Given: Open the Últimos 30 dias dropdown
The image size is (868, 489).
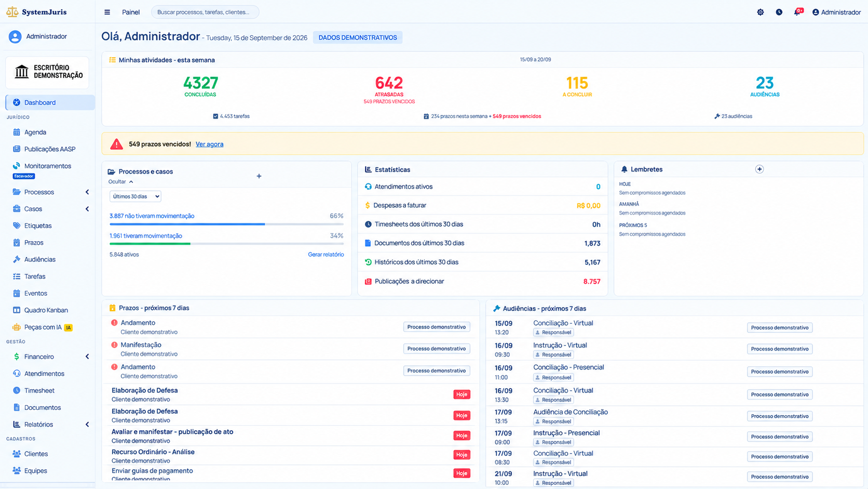Looking at the screenshot, I should (x=135, y=196).
